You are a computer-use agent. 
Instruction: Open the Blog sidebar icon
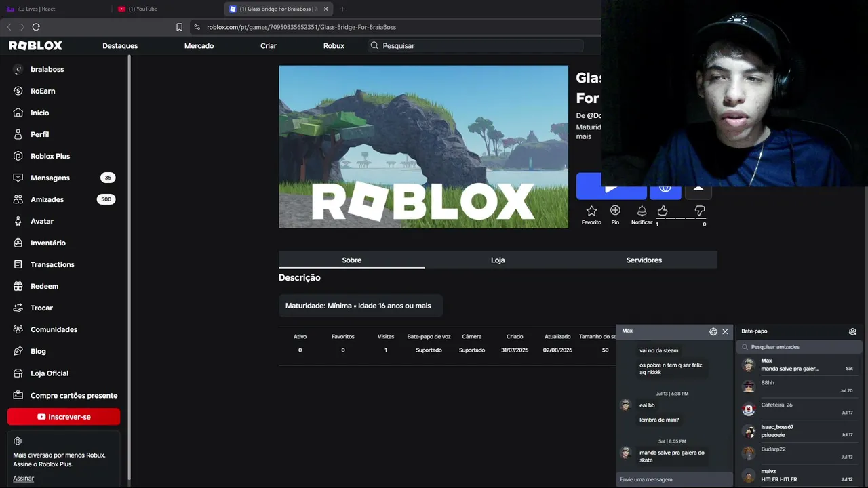tap(18, 351)
